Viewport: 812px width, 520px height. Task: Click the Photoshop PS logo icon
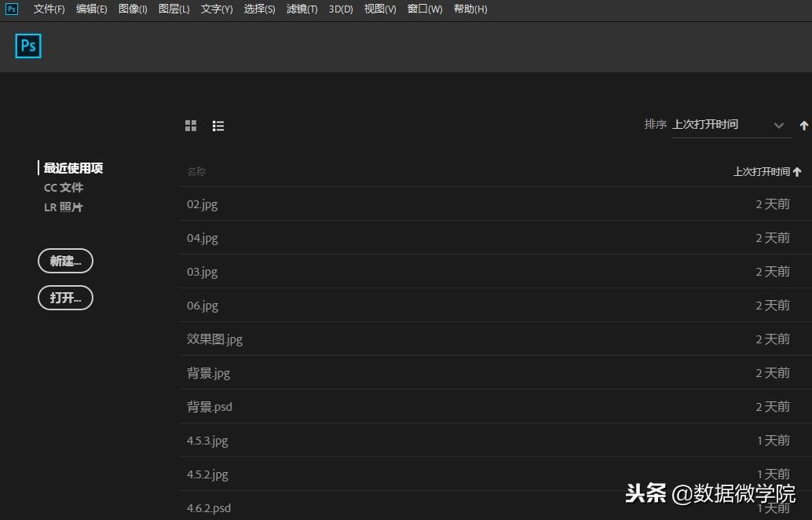point(27,46)
